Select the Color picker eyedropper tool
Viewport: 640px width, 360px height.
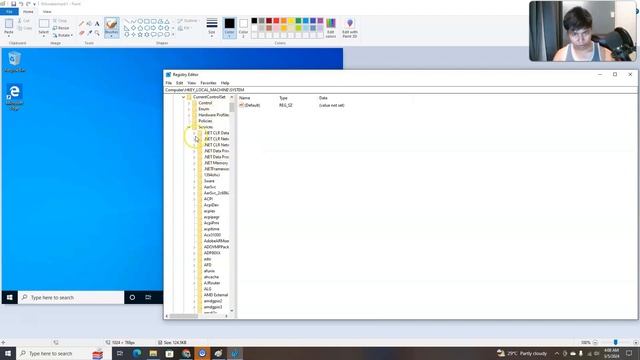tap(89, 33)
